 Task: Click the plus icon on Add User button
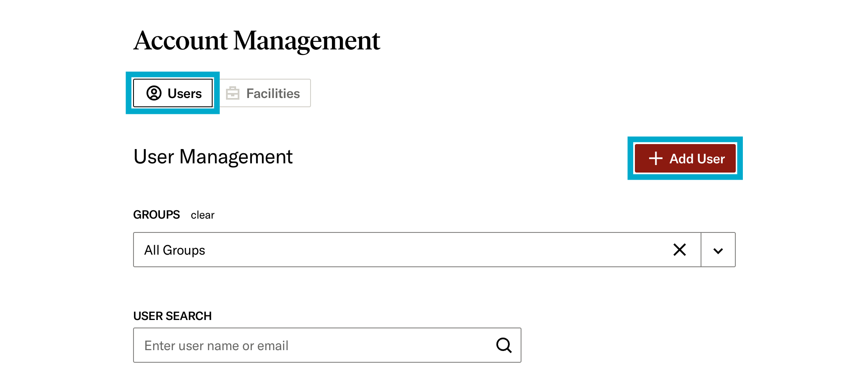coord(655,158)
